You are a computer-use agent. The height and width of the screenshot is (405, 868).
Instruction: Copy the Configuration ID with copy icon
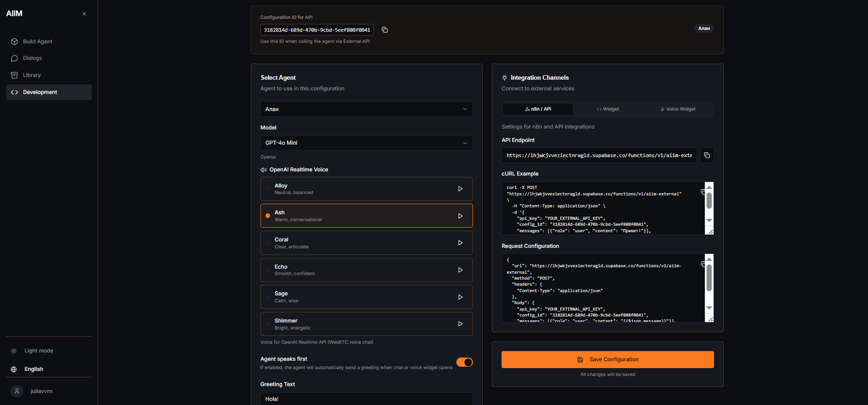384,30
